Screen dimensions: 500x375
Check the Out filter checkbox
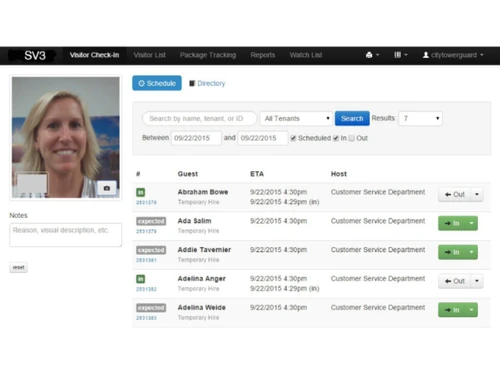(351, 138)
